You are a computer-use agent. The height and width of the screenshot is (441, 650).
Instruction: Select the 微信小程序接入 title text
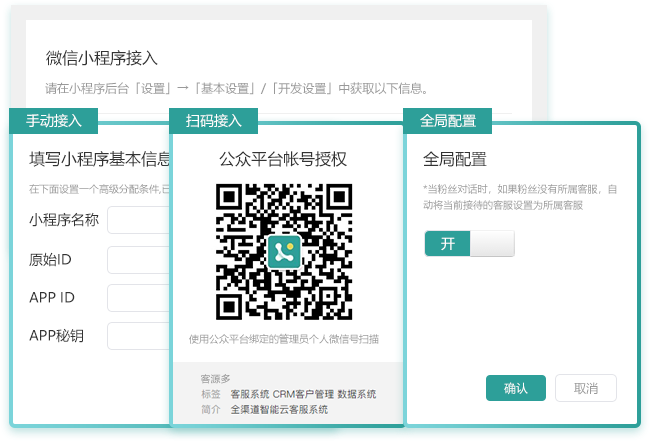tap(102, 58)
